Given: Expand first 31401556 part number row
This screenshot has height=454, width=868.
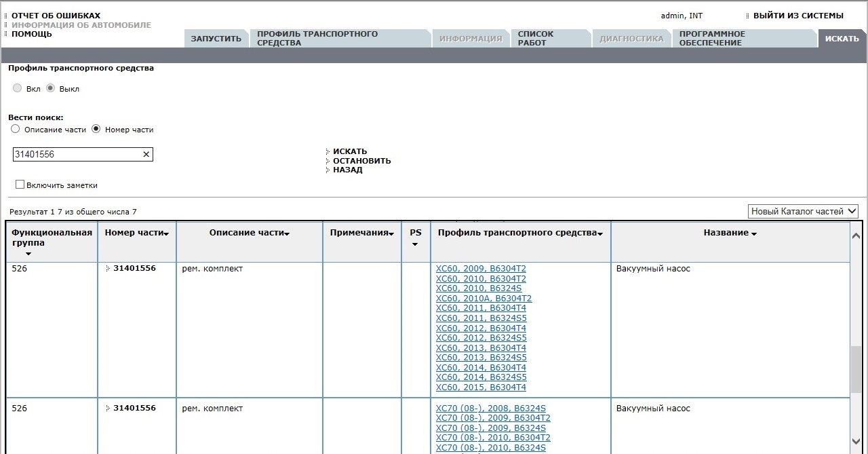Looking at the screenshot, I should point(108,269).
